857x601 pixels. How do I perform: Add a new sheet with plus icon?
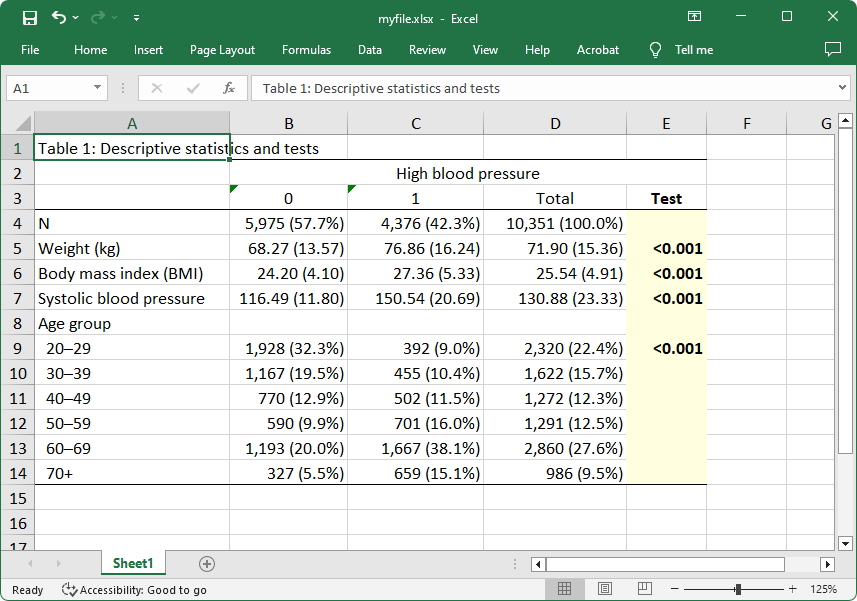pyautogui.click(x=207, y=564)
